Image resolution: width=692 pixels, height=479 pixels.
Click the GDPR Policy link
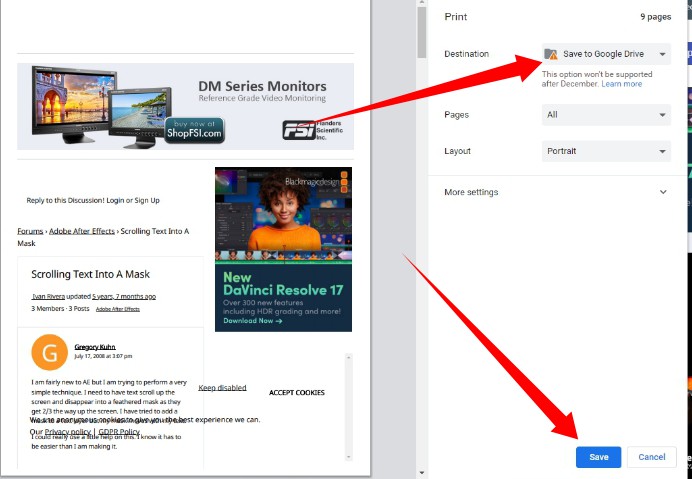(x=119, y=432)
